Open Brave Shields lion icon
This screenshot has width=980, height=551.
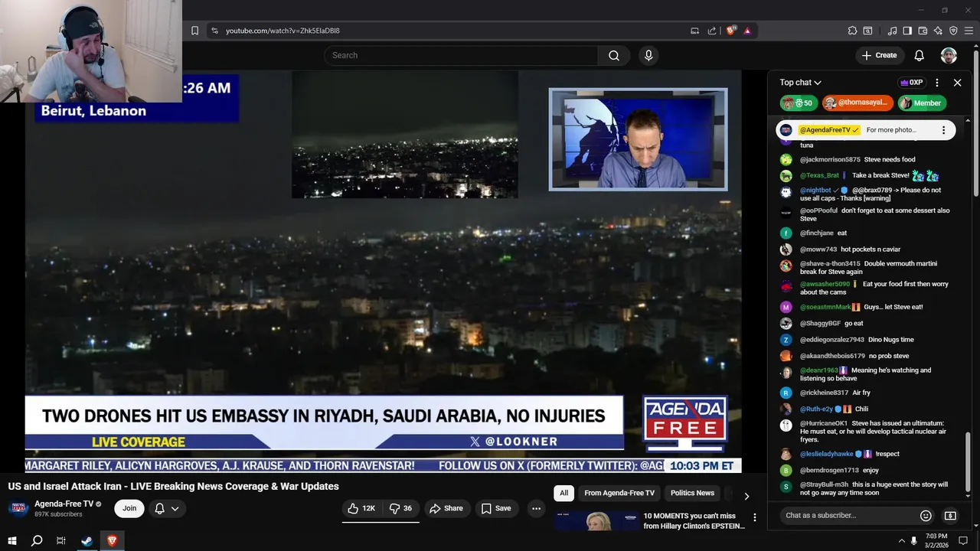tap(731, 31)
